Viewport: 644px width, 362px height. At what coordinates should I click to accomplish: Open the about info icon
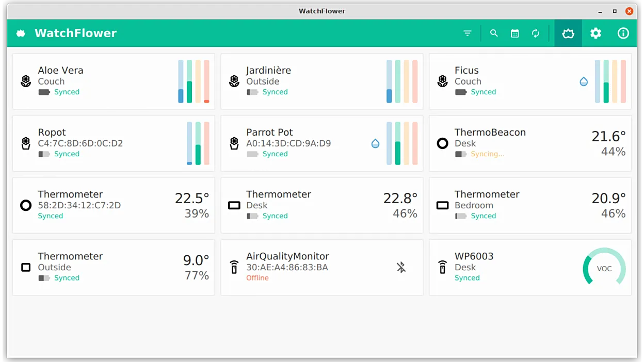pyautogui.click(x=623, y=33)
